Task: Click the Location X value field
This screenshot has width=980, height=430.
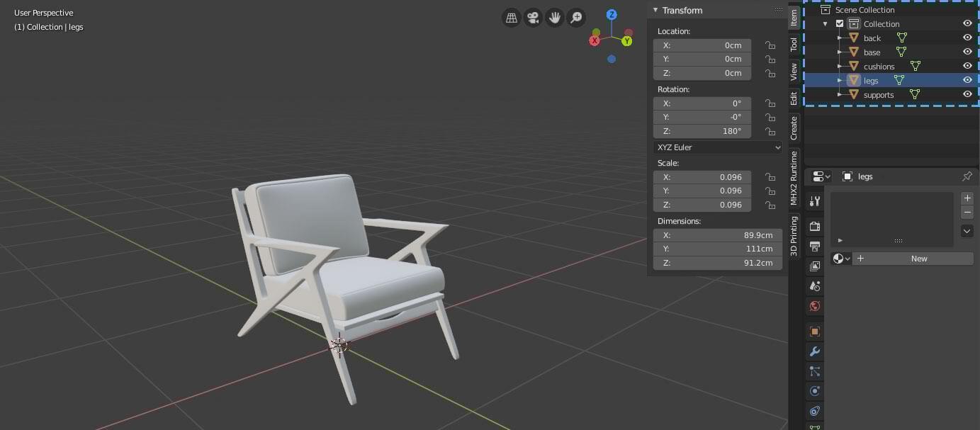Action: point(702,45)
